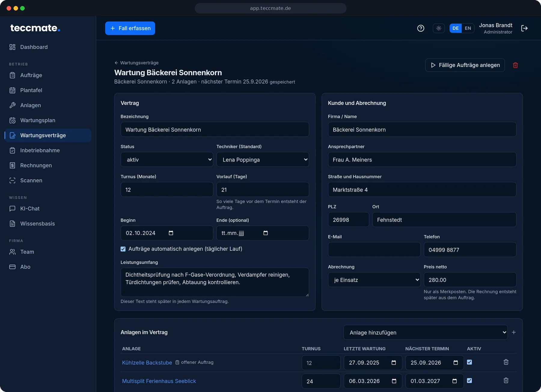Uncheck Aufträge automatisch anlegen checkbox
Screen dimensions: 541x392
(x=123, y=249)
